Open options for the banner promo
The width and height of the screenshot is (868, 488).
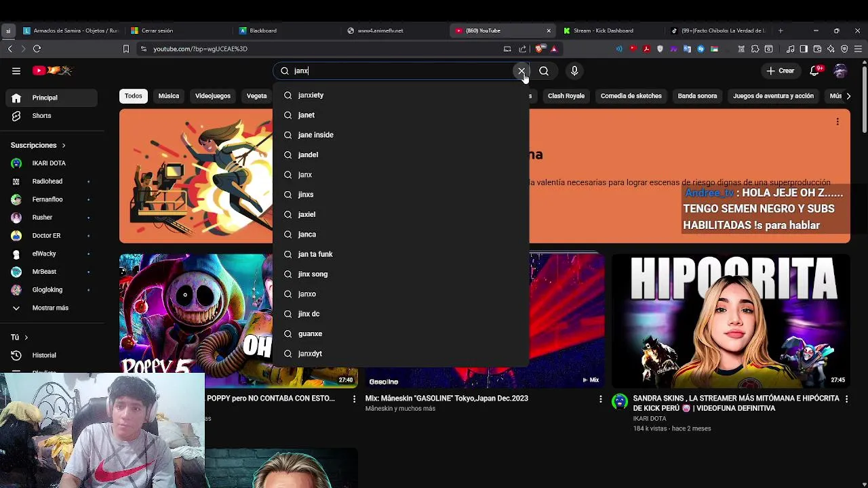837,122
